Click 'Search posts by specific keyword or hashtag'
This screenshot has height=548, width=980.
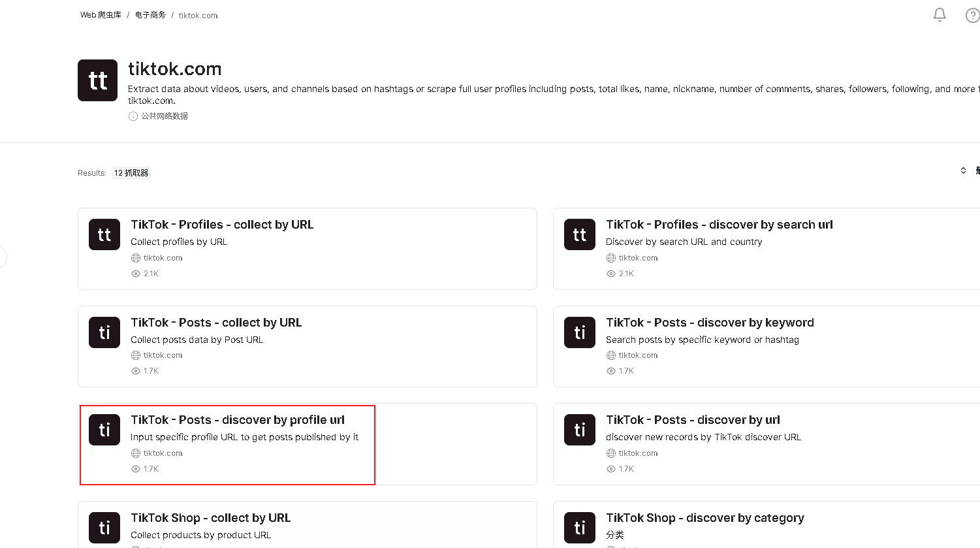[703, 340]
